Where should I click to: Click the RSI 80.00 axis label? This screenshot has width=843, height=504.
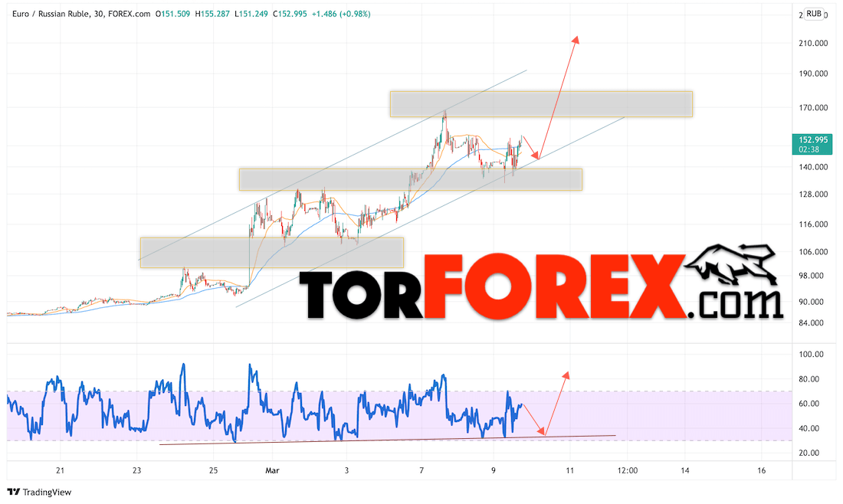pyautogui.click(x=809, y=379)
